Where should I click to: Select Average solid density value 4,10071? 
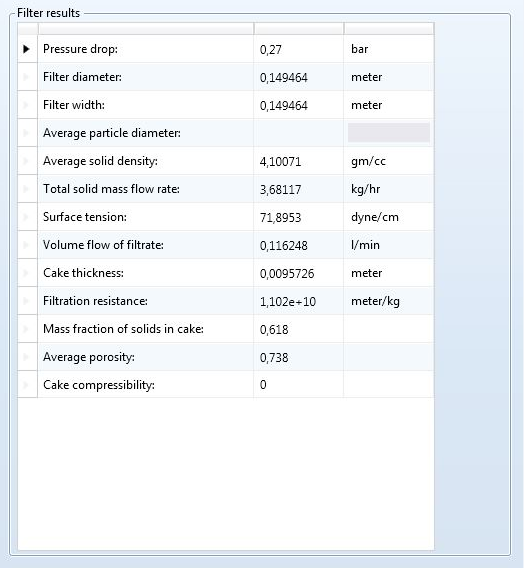(280, 161)
